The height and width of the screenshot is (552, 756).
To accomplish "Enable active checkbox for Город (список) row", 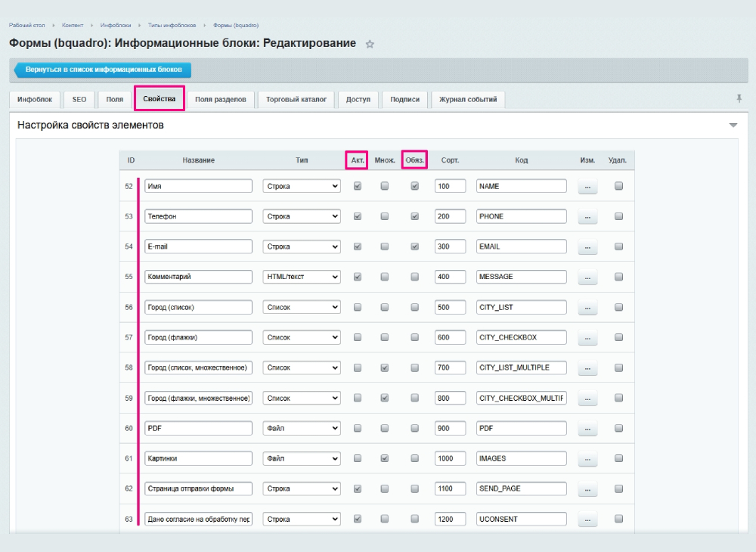I will pyautogui.click(x=358, y=307).
